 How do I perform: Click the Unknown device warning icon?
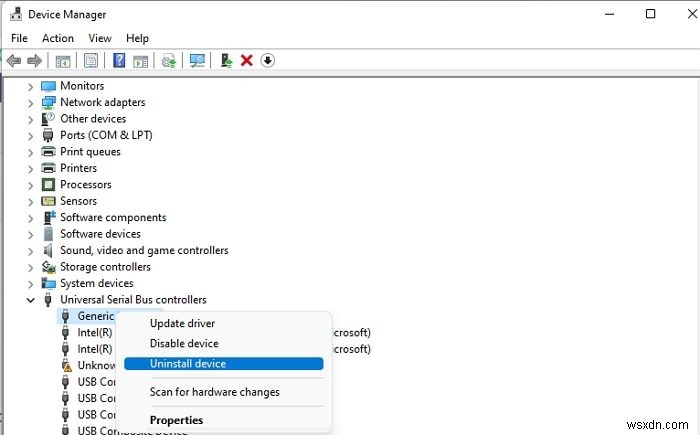66,366
